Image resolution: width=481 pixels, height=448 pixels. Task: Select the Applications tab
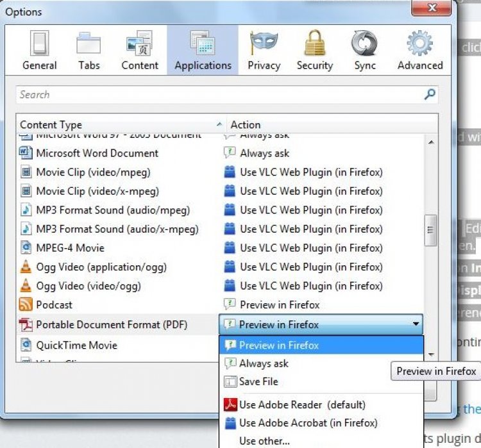pos(203,51)
